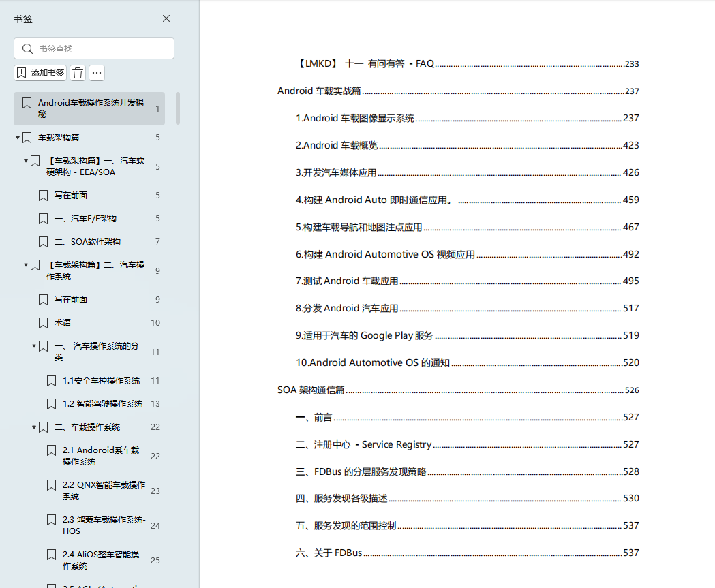Screen dimensions: 715x588
Task: Click the 书签查找 search field
Action: [x=94, y=48]
